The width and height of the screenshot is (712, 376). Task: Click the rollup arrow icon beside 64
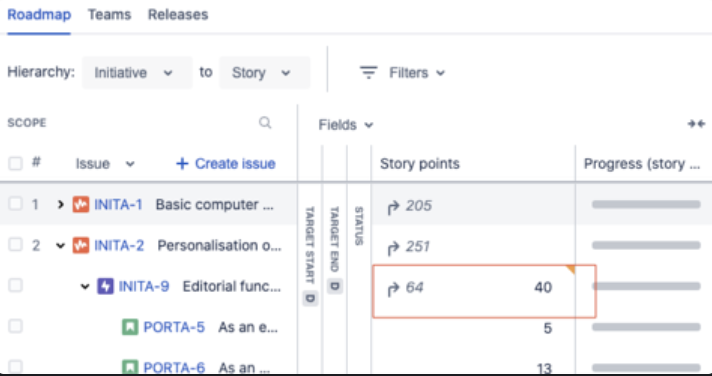click(x=392, y=289)
